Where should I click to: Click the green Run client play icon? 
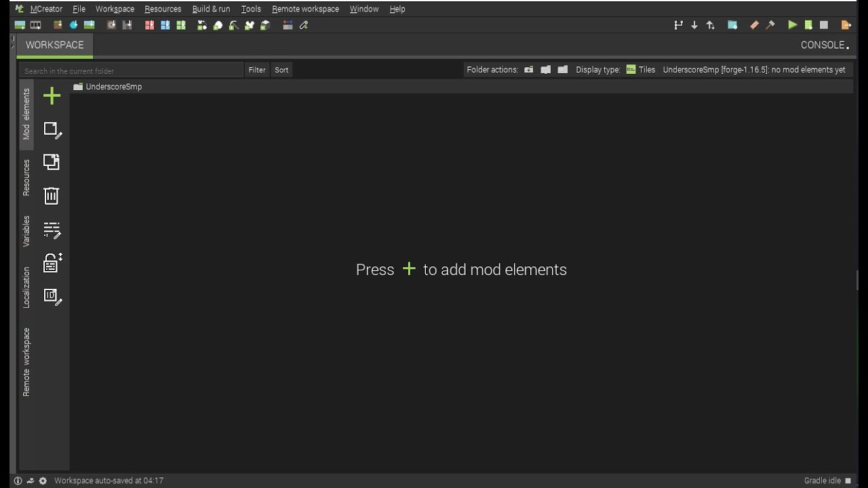[x=792, y=25]
